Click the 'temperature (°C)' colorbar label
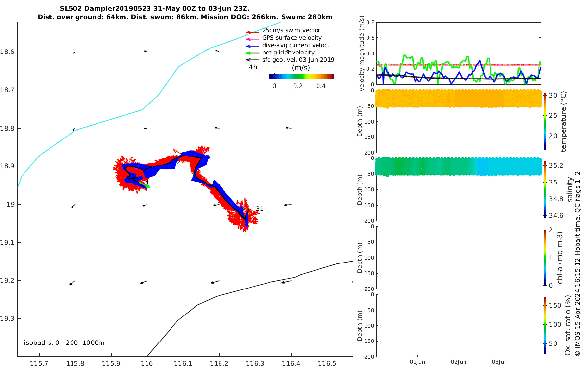Image resolution: width=588 pixels, height=368 pixels. pyautogui.click(x=563, y=121)
